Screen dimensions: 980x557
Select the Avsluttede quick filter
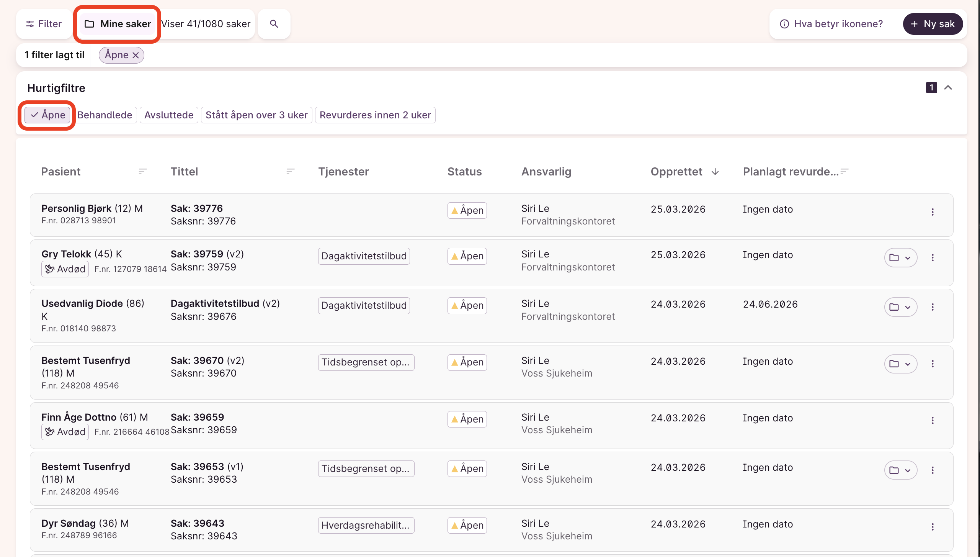(169, 115)
